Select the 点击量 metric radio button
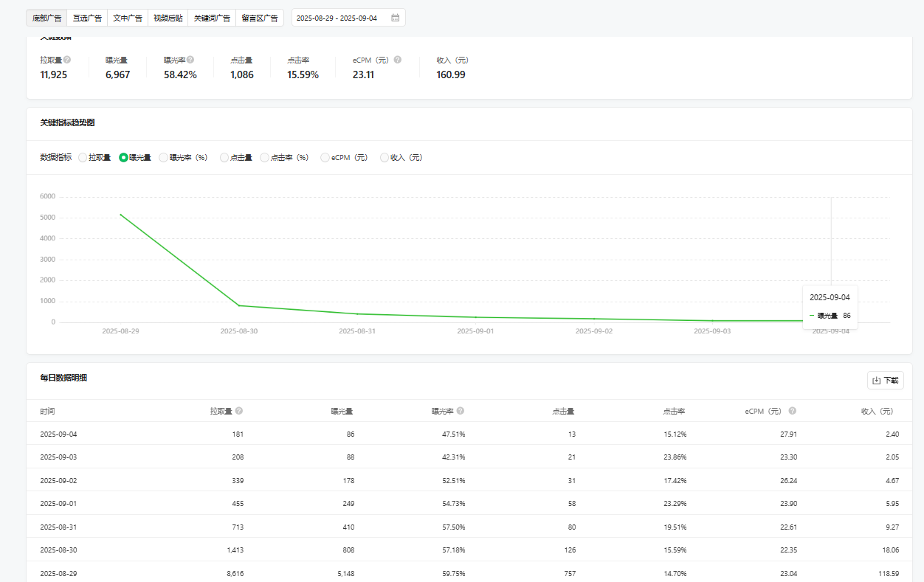 pos(224,157)
